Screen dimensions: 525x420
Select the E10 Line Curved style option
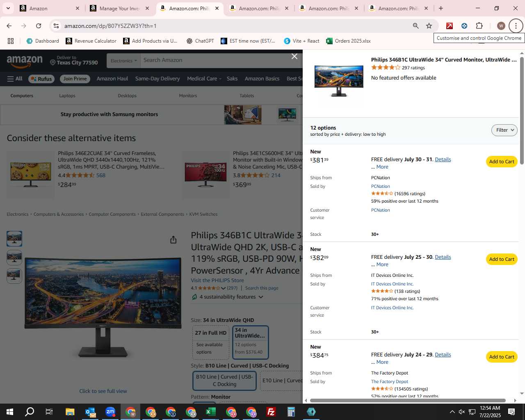click(x=281, y=381)
